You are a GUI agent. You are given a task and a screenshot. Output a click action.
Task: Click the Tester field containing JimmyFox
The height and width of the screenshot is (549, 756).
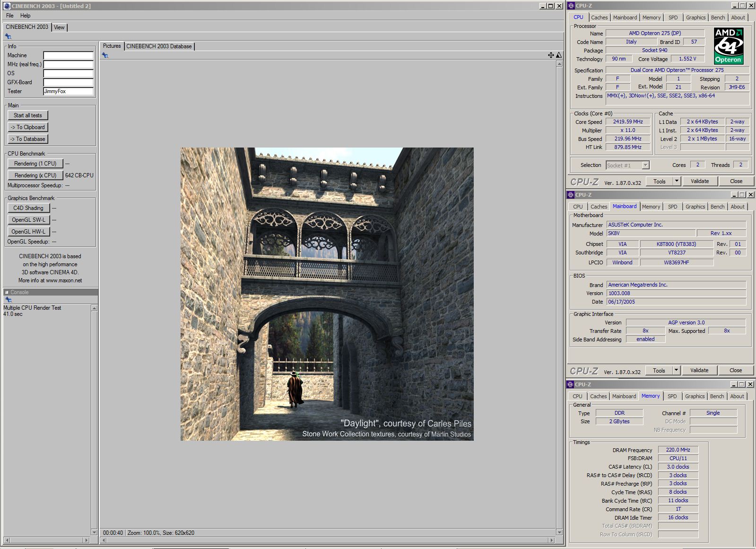[69, 91]
